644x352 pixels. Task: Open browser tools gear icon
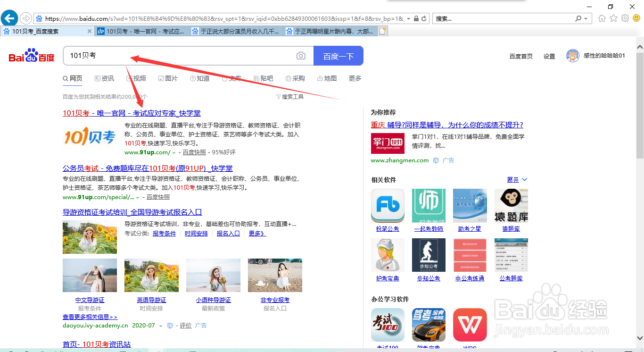625,18
